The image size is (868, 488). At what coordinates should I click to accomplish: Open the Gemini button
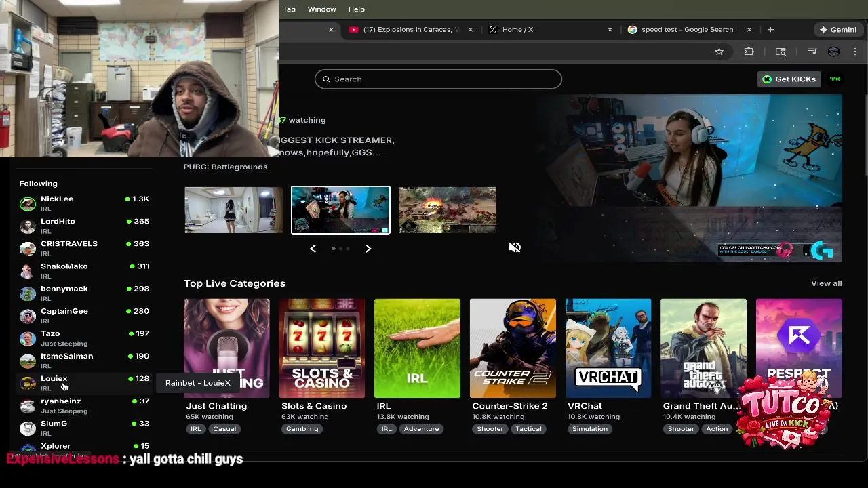pyautogui.click(x=838, y=30)
